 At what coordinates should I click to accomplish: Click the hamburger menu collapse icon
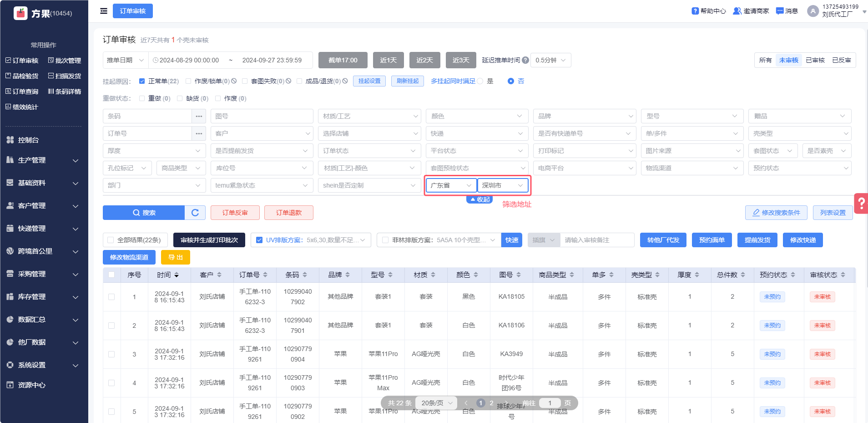point(104,11)
